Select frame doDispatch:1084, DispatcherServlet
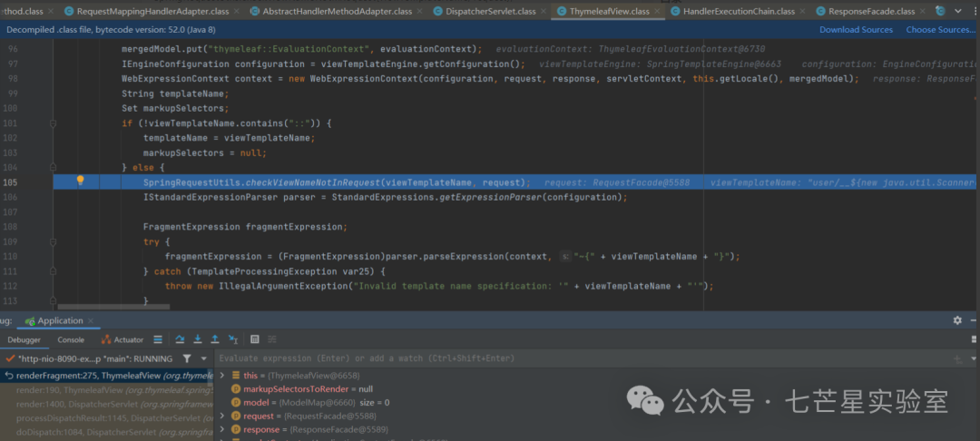The height and width of the screenshot is (441, 980). click(x=106, y=432)
